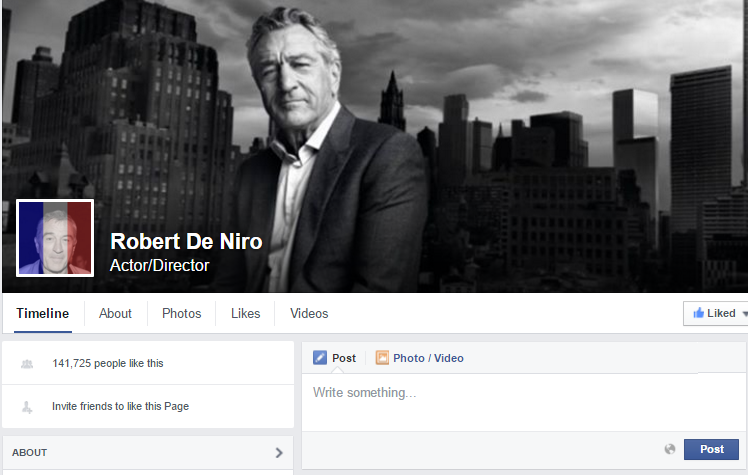Image resolution: width=748 pixels, height=475 pixels.
Task: Expand the ABOUT section chevron
Action: tap(279, 453)
